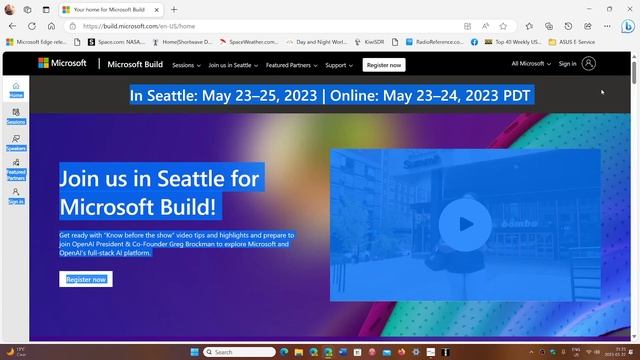Open Space.com NASA bookmark
The image size is (640, 360).
(x=117, y=42)
